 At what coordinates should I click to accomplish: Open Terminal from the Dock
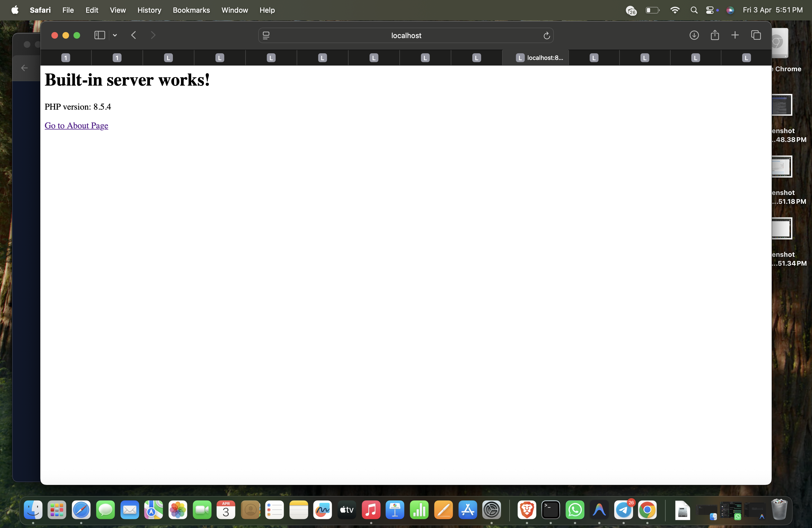551,511
